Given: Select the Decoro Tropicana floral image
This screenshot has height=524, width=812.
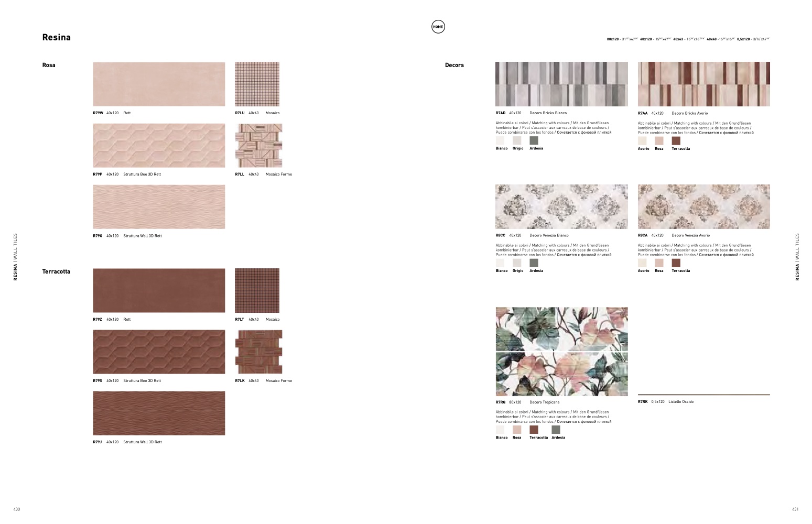Looking at the screenshot, I should (x=561, y=352).
